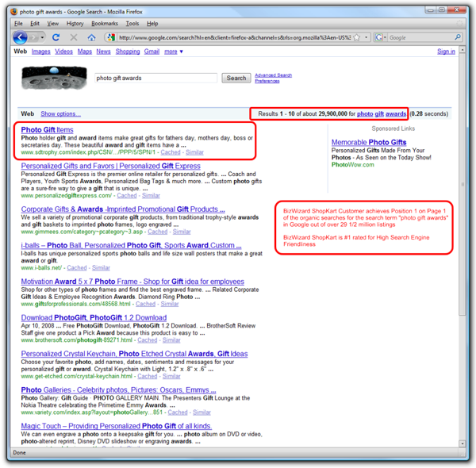Open 'Personalized Crystal Keychain' result
The height and width of the screenshot is (468, 476).
pos(135,354)
